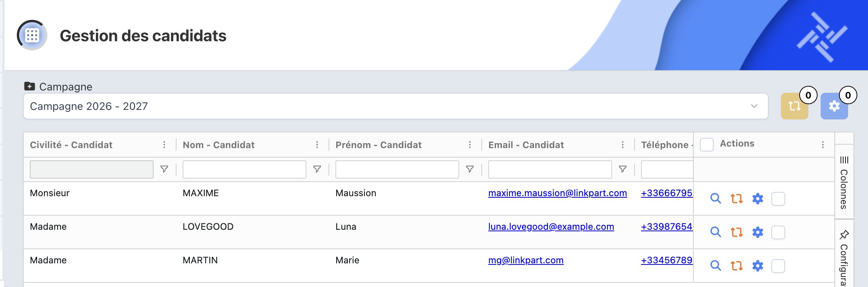868x287 pixels.
Task: Open Civilité - Candidat column menu
Action: pos(164,145)
